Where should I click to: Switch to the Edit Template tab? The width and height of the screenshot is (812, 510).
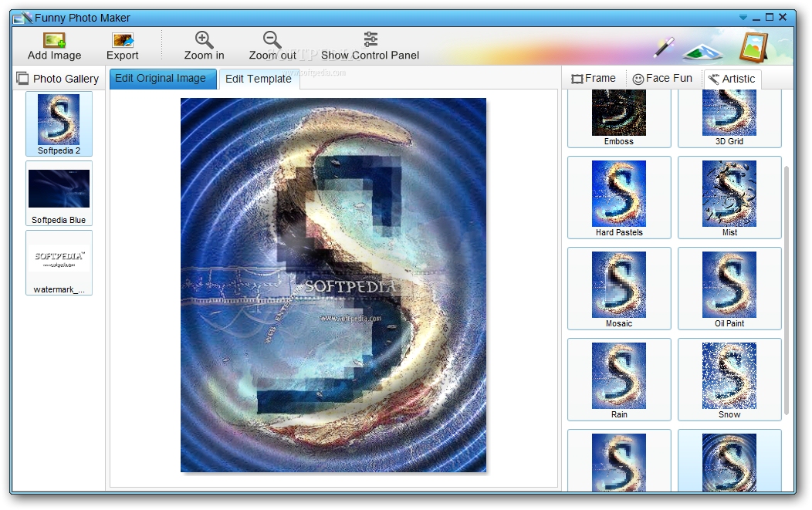click(x=259, y=79)
